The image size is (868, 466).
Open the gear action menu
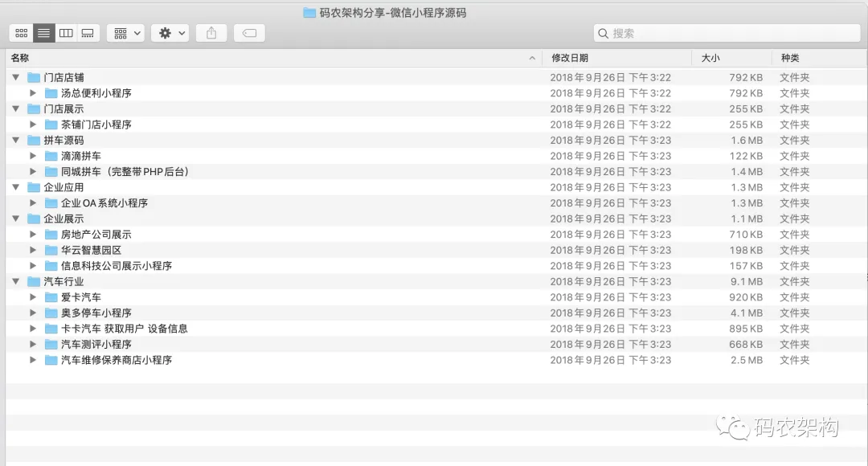coord(170,33)
